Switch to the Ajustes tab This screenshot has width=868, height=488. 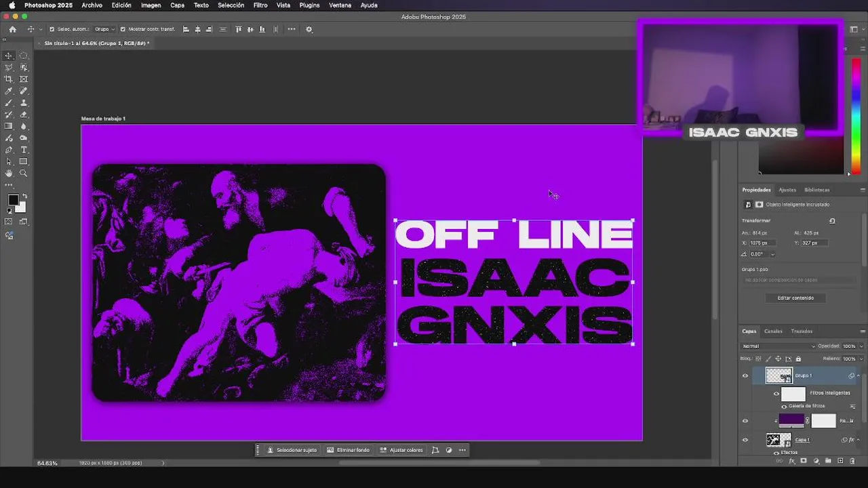click(x=787, y=190)
